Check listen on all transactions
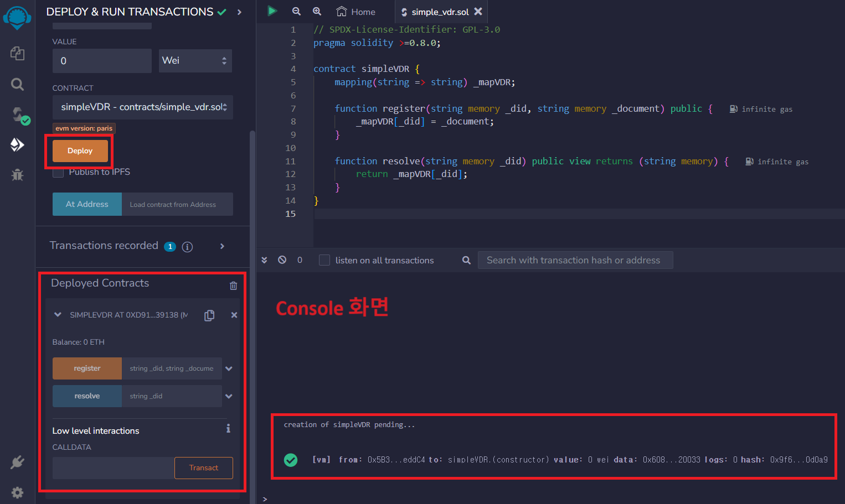Viewport: 845px width, 504px height. pyautogui.click(x=324, y=260)
